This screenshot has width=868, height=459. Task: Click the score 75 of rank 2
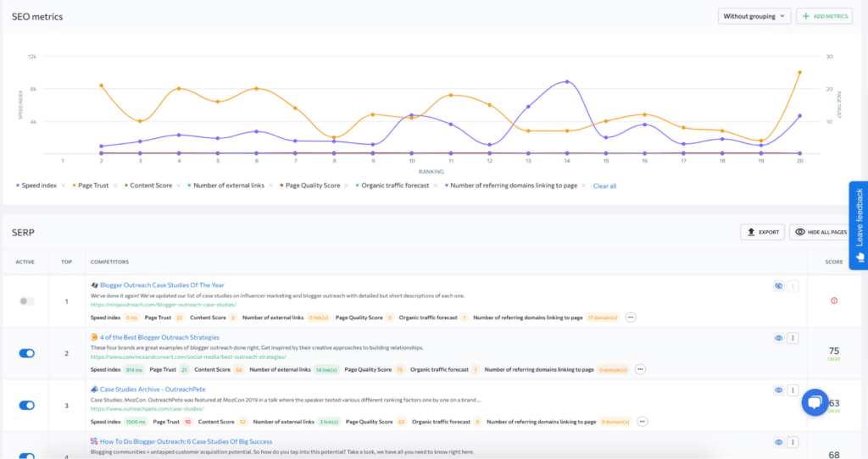pyautogui.click(x=834, y=351)
